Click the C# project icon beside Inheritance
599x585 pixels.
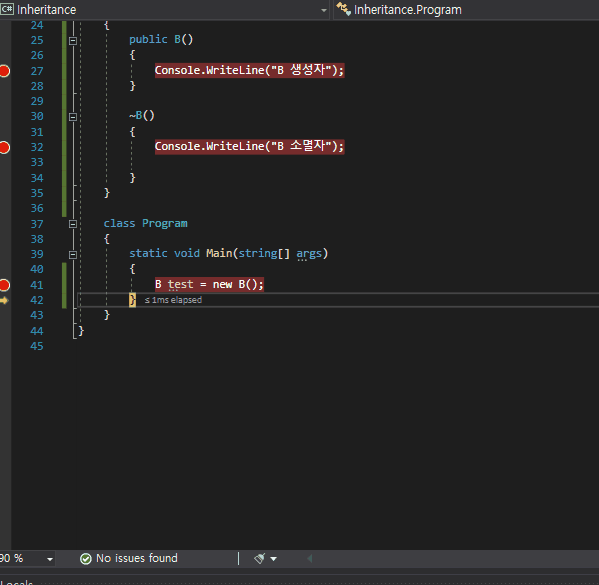tap(7, 9)
